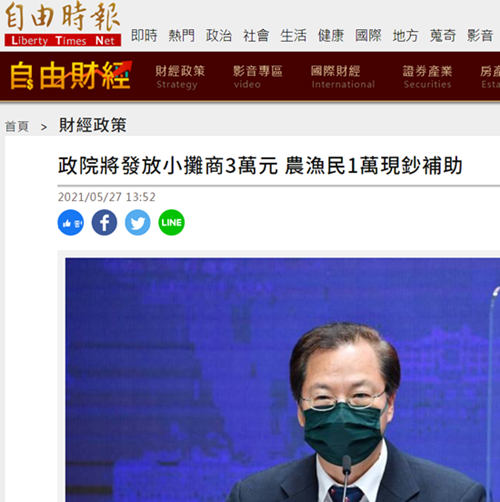Open the 自由財經 finance section logo
The width and height of the screenshot is (500, 502).
(x=71, y=76)
